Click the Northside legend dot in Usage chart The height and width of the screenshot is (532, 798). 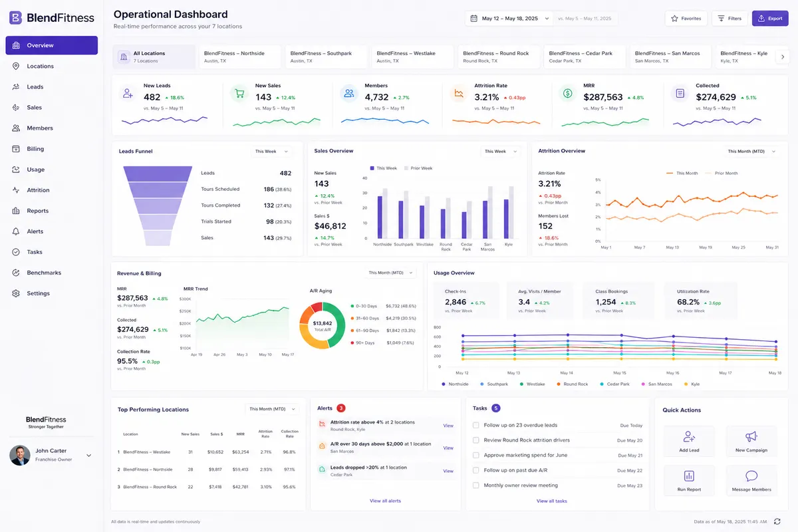tap(444, 384)
